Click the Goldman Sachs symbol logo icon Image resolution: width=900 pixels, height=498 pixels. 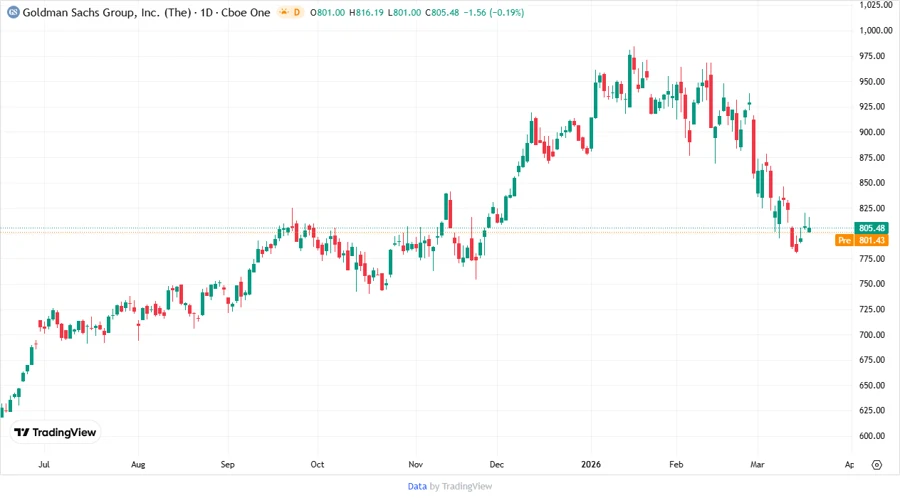point(13,13)
